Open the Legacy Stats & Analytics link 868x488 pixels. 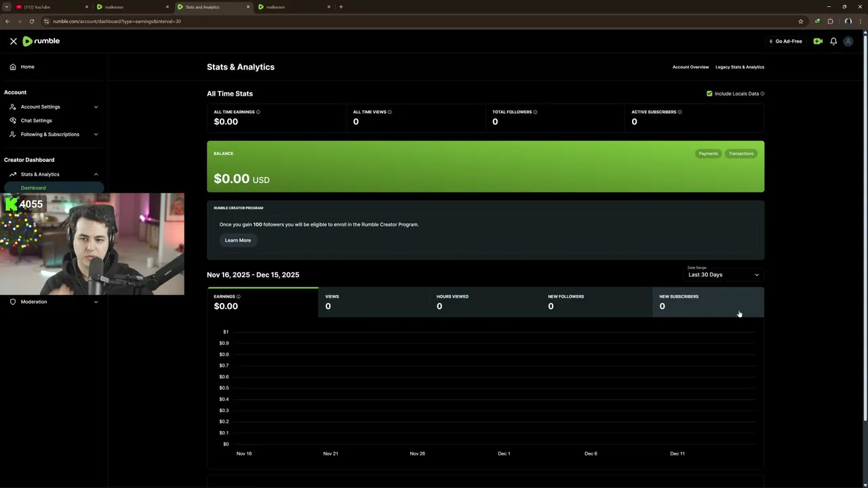[x=740, y=67]
